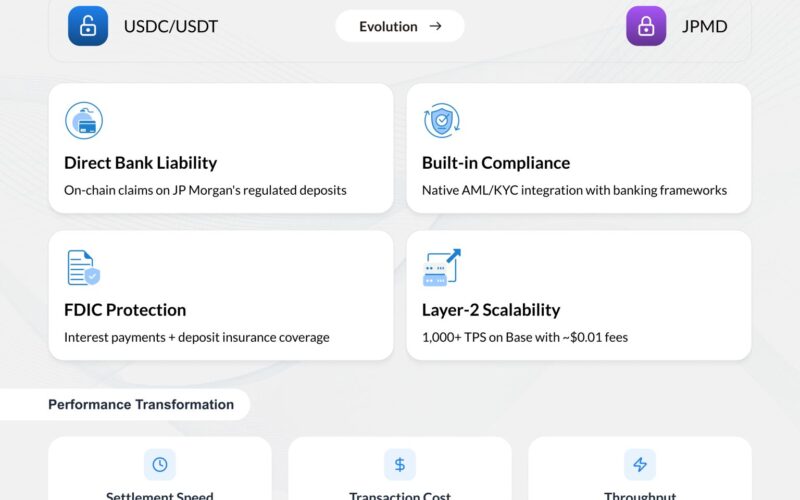
Task: Click the purple JPMD locked padlock icon
Action: coord(646,26)
